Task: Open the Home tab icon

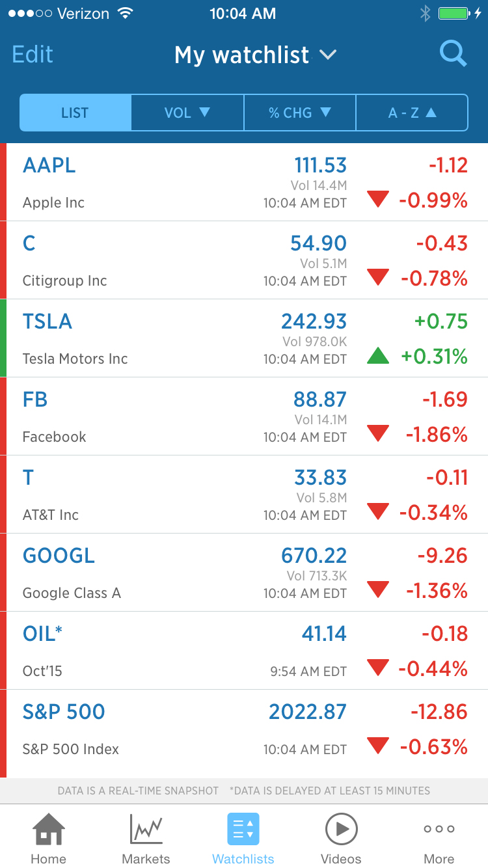Action: (x=49, y=830)
